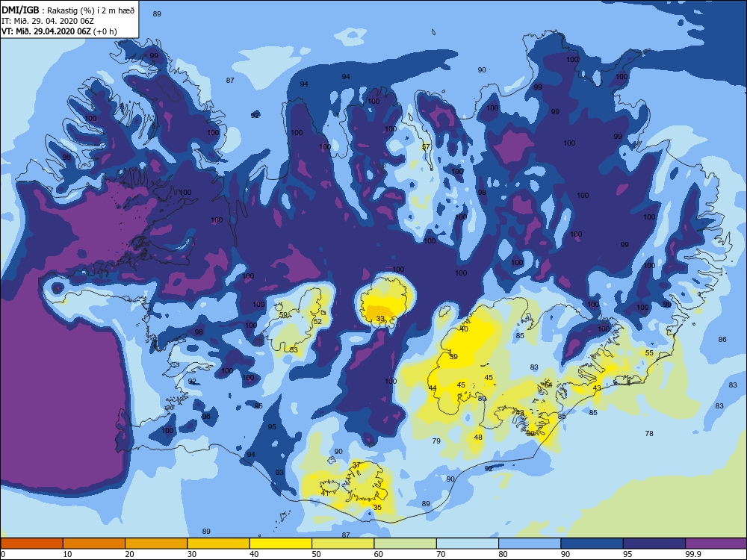Screen dimensions: 747x560
Task: Click the '53' humidity value on the map
Action: coord(294,350)
